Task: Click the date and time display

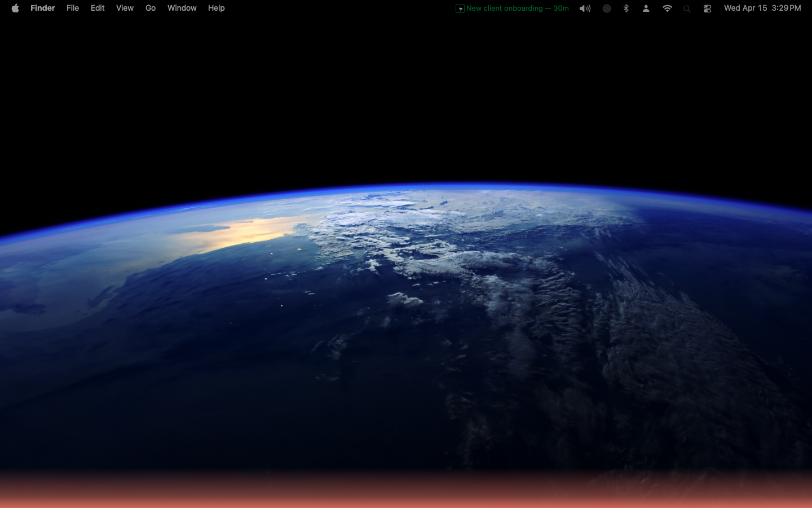Action: [762, 8]
